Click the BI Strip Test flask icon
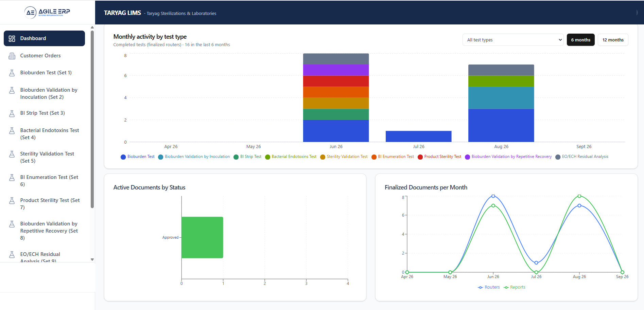Image resolution: width=644 pixels, height=310 pixels. (12, 113)
